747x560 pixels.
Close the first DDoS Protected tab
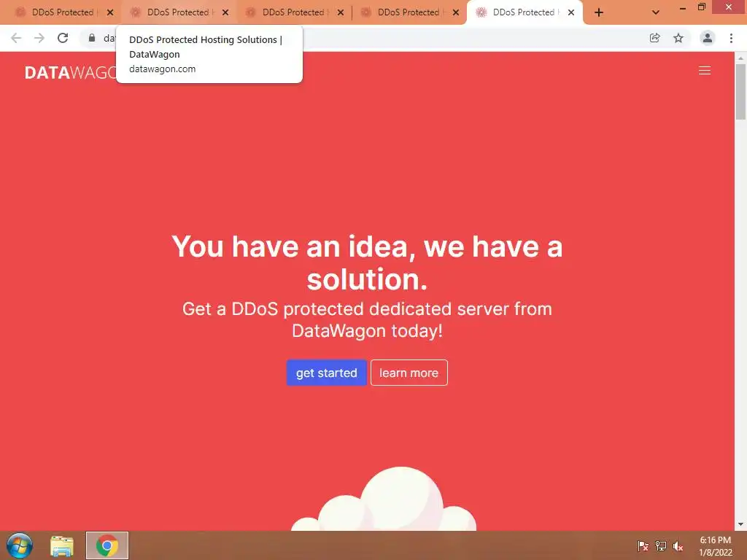tap(110, 12)
